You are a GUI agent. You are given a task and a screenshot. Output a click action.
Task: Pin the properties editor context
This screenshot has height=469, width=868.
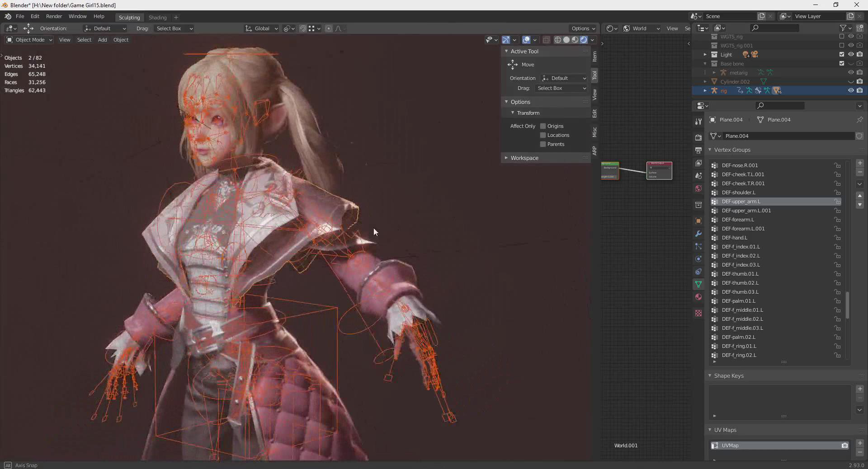[859, 120]
